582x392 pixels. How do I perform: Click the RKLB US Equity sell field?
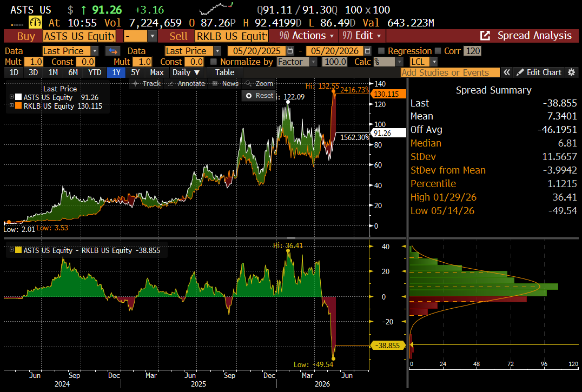pos(232,36)
